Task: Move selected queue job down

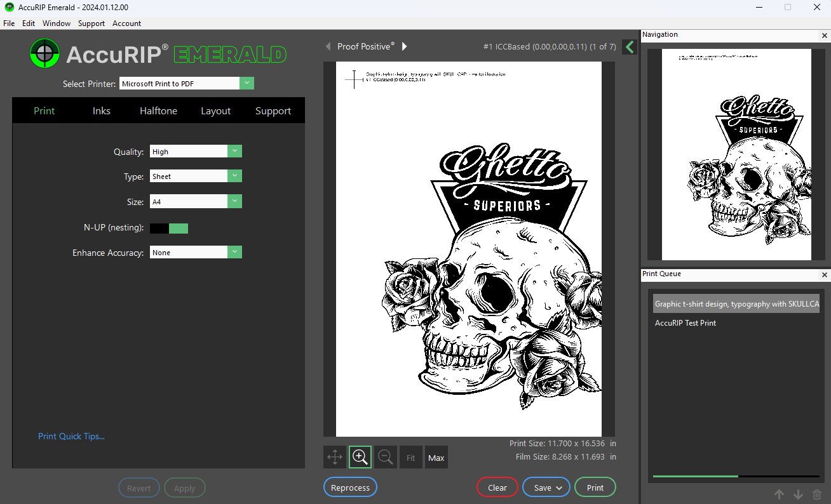Action: click(x=799, y=494)
